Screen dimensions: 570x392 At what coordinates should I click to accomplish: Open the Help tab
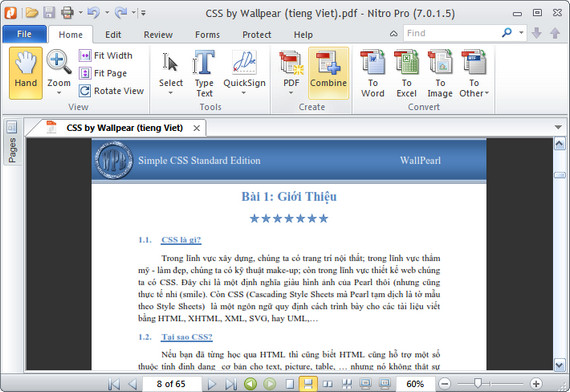(303, 35)
